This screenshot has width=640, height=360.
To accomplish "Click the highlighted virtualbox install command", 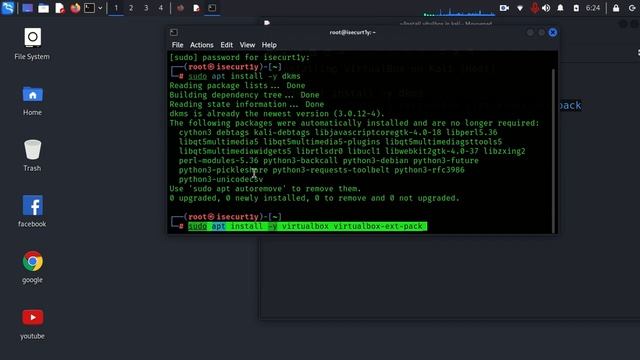I will [308, 226].
